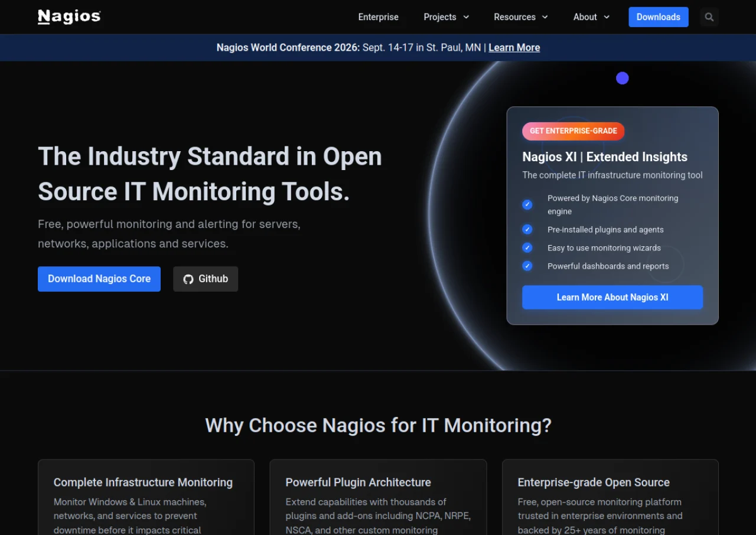Screen dimensions: 756x535
Task: Click the Enterprise-grade Open Source card title
Action: pyautogui.click(x=594, y=482)
